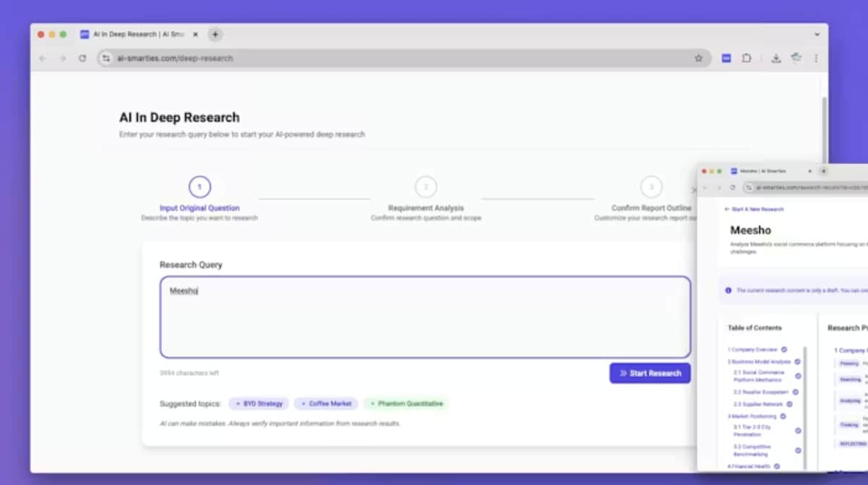Screen dimensions: 868x485
Task: Open the AI Smarties extension icon
Action: 726,58
